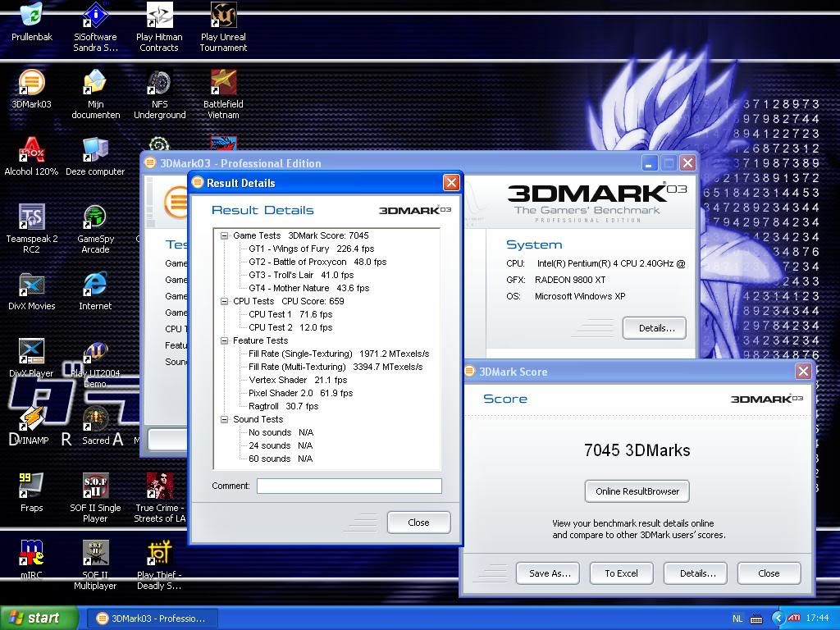Screen dimensions: 840x630
Task: Click the System Details button in main window
Action: (654, 328)
